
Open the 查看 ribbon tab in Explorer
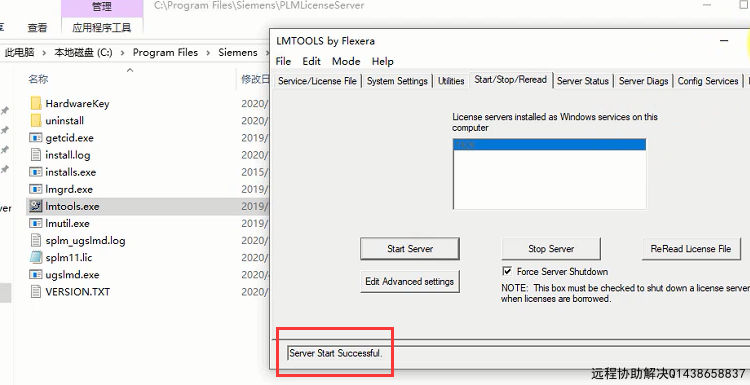(37, 28)
